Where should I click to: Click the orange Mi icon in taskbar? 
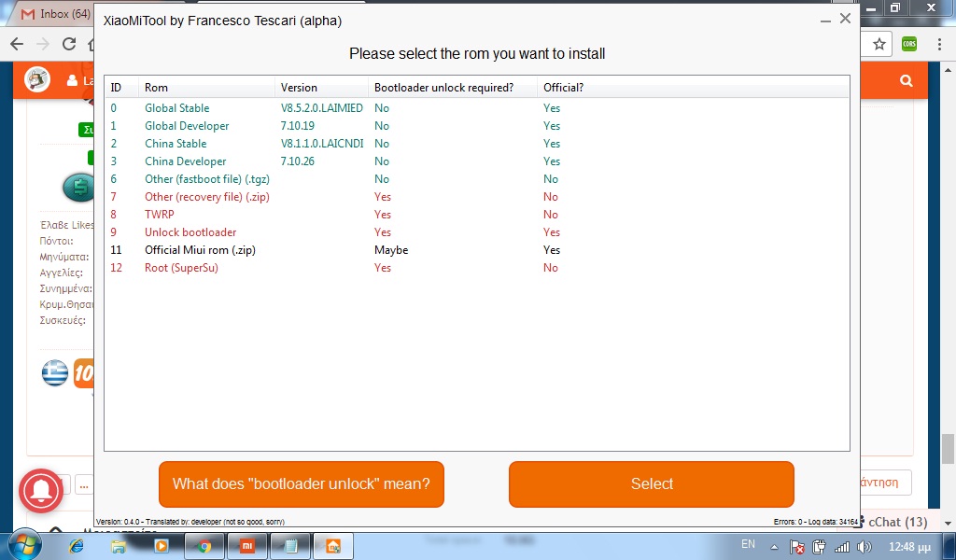[248, 546]
